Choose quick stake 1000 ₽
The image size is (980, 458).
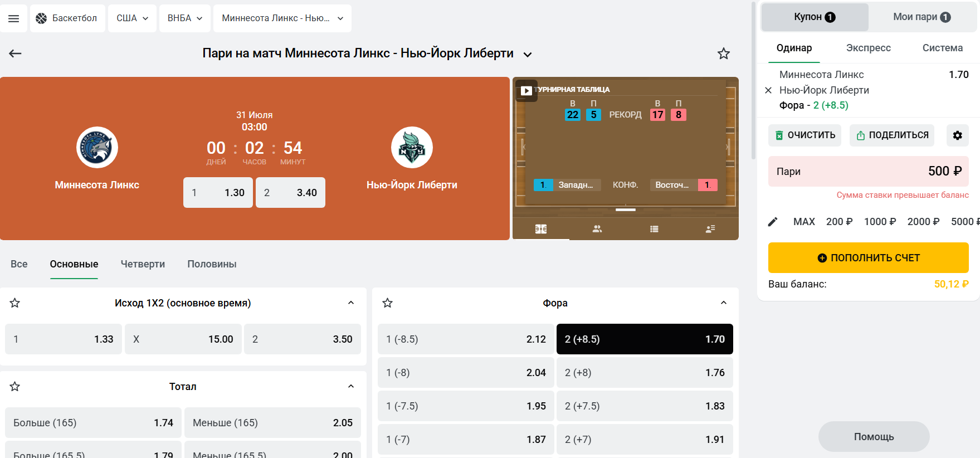pyautogui.click(x=880, y=222)
